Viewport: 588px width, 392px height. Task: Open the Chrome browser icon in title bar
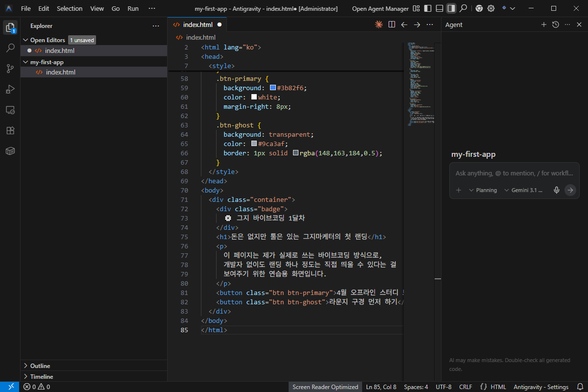(x=479, y=8)
